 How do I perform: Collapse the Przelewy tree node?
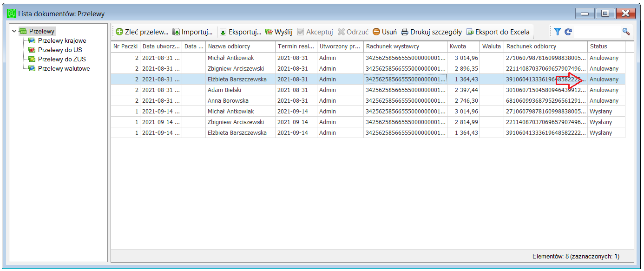tap(14, 32)
